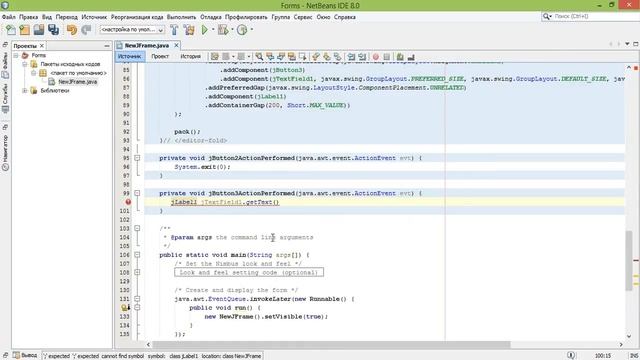This screenshot has height=360, width=640.
Task: Switch to the Проект design view
Action: [x=160, y=56]
